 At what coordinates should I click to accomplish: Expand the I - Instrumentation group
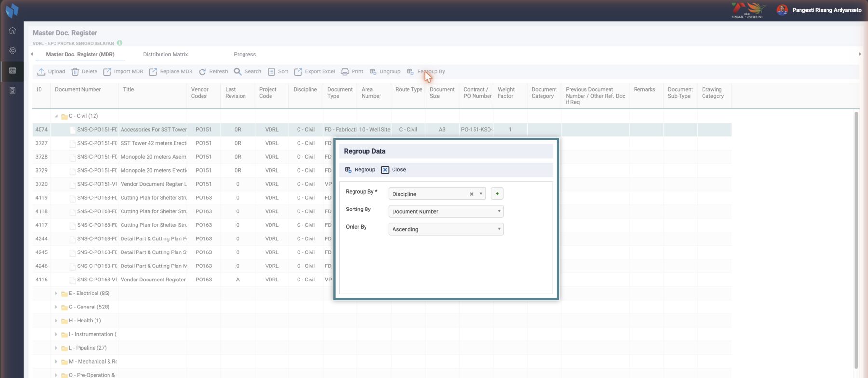[56, 334]
